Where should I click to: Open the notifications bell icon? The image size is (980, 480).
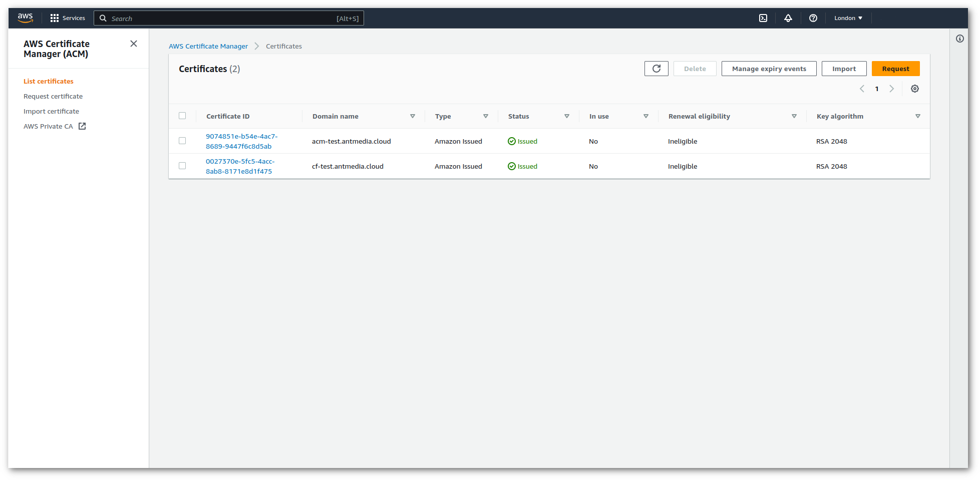[x=788, y=18]
